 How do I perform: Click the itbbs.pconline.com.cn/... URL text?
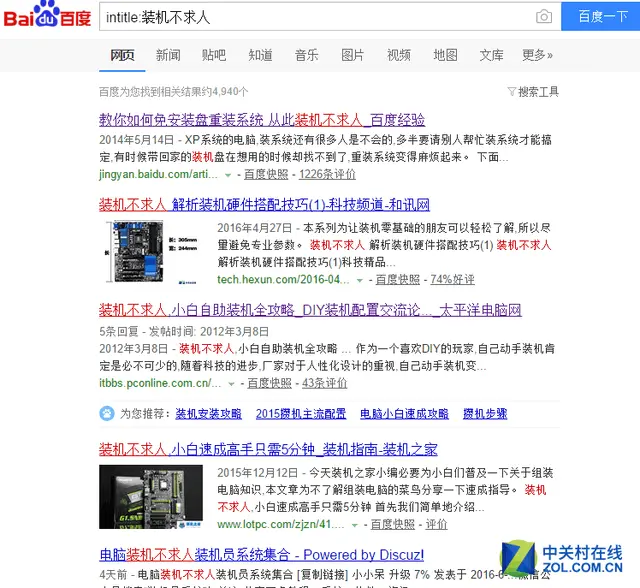[x=160, y=383]
